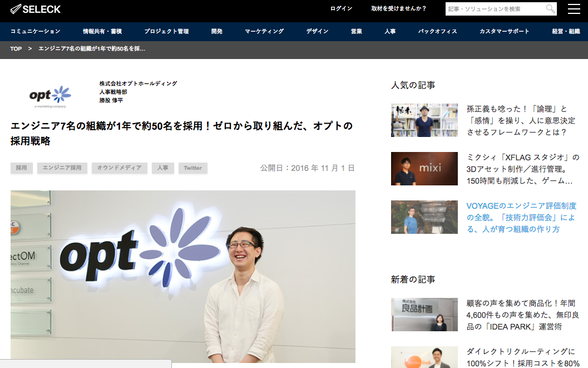Open the VOYAGE engineer evaluation article link

pyautogui.click(x=521, y=217)
